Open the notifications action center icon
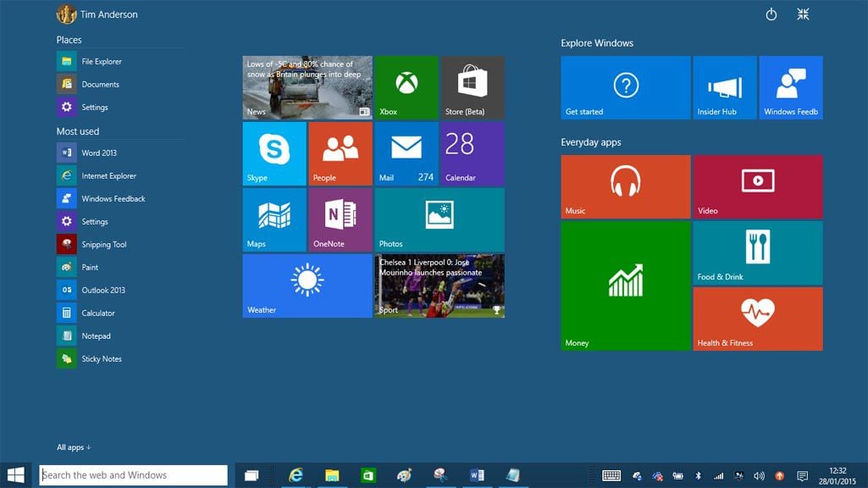The width and height of the screenshot is (868, 488). [802, 476]
